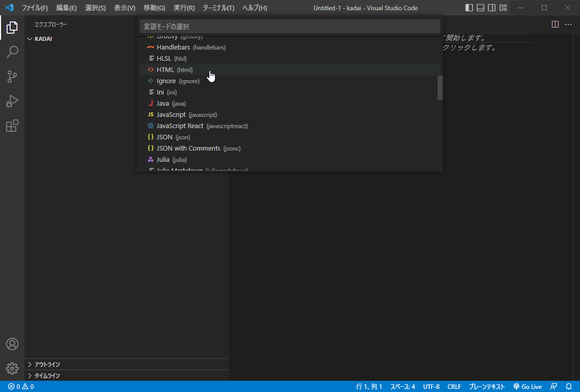Screen dimensions: 580x392
Task: Toggle the bottom panel layout button
Action: [x=480, y=8]
